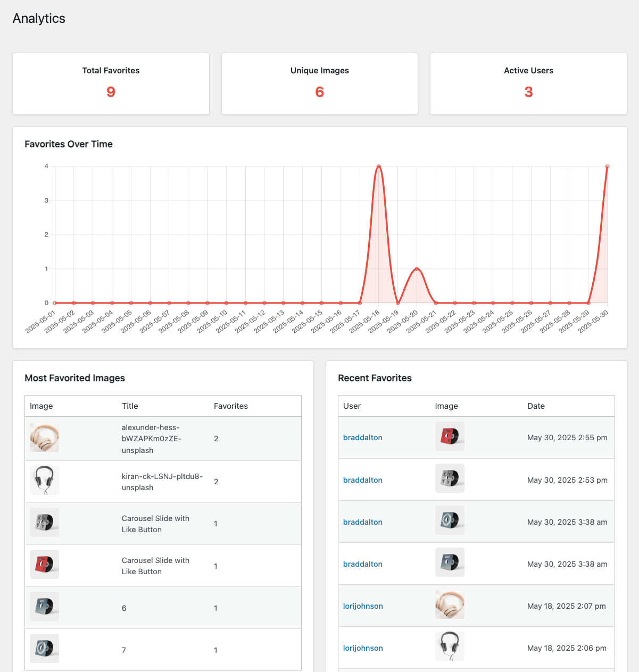Image resolution: width=639 pixels, height=672 pixels.
Task: Open red vinyl thumbnail favorited at 2:55 pm
Action: (x=450, y=436)
